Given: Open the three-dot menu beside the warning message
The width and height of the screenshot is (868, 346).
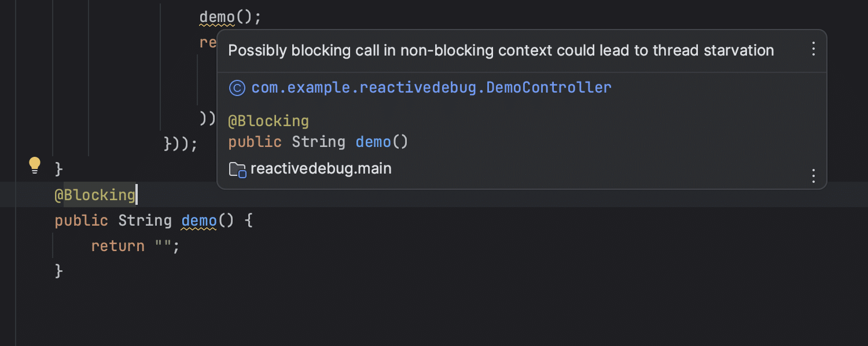Looking at the screenshot, I should click(813, 49).
